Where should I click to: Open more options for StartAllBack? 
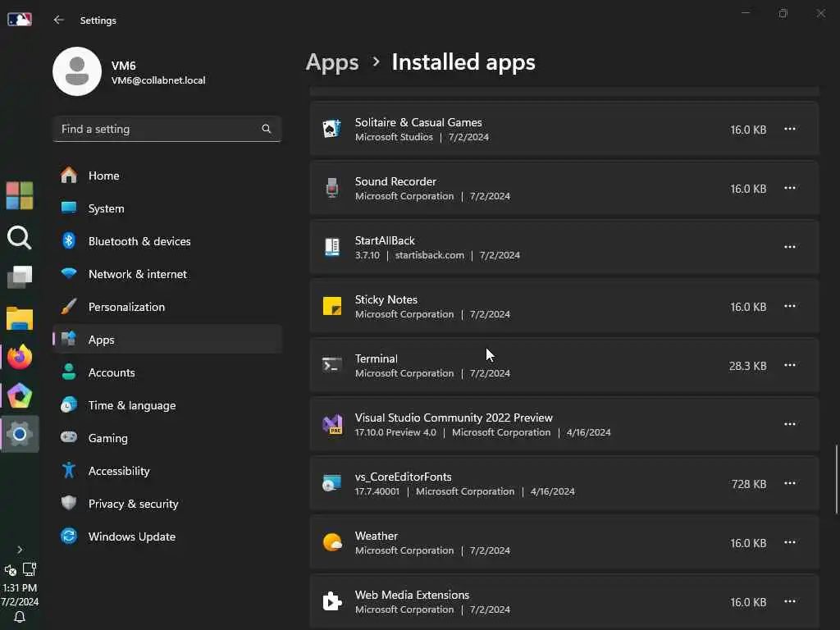coord(789,247)
